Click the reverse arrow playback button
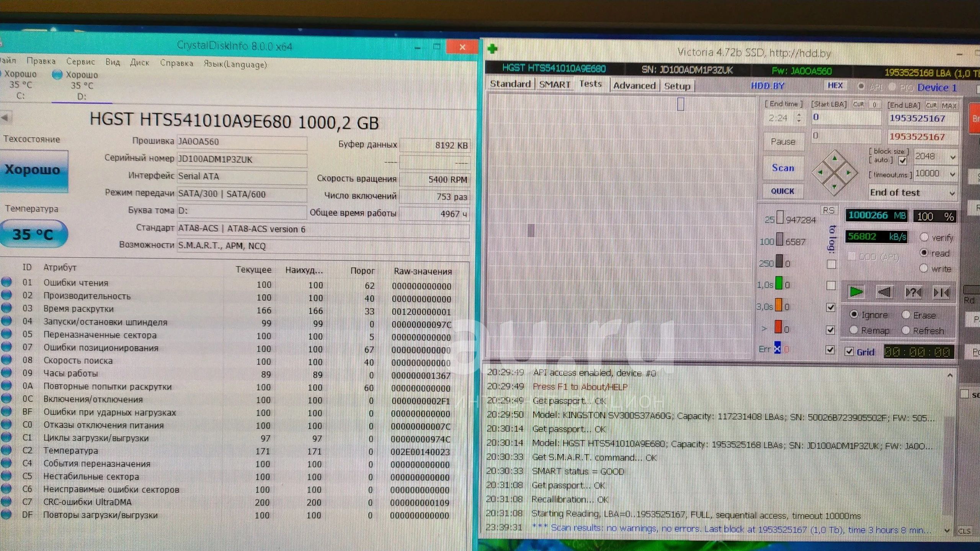Screen dimensions: 980x551 coord(884,292)
